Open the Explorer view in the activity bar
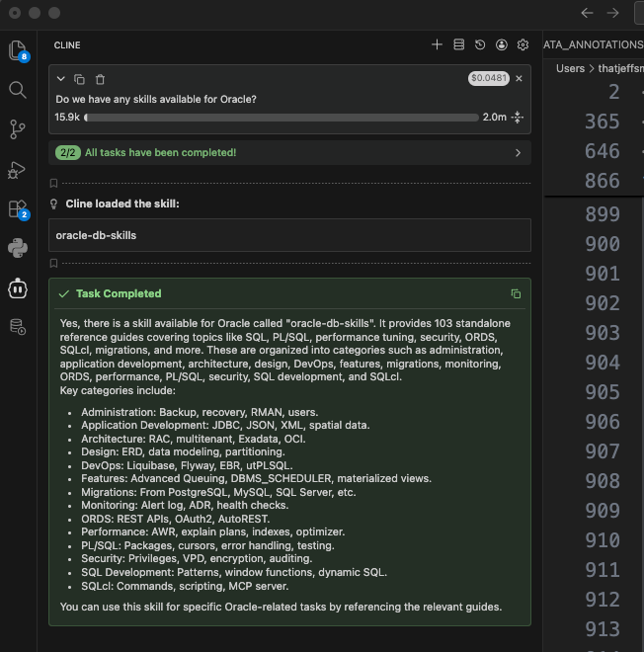The height and width of the screenshot is (652, 644). (17, 50)
